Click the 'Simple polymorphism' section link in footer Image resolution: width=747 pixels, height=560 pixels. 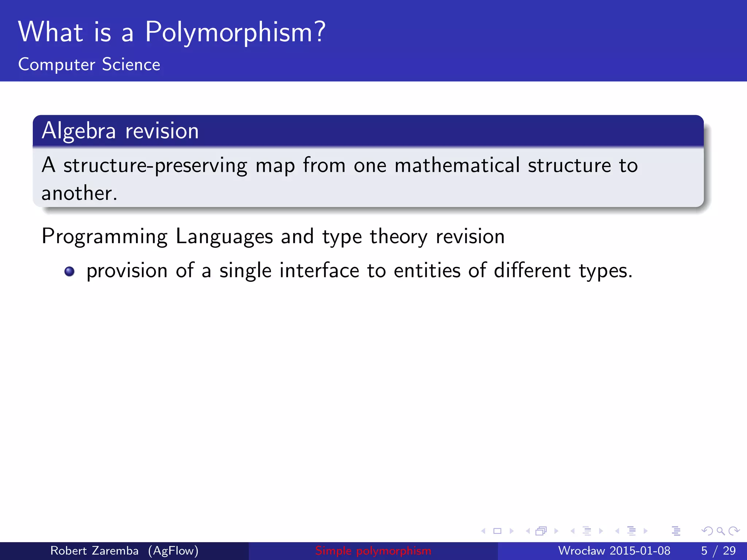click(373, 551)
